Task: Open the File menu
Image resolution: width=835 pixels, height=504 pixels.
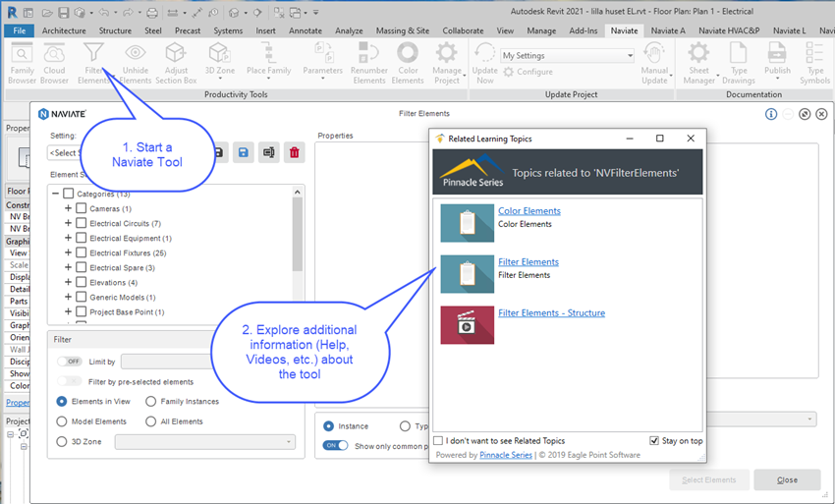Action: click(20, 30)
